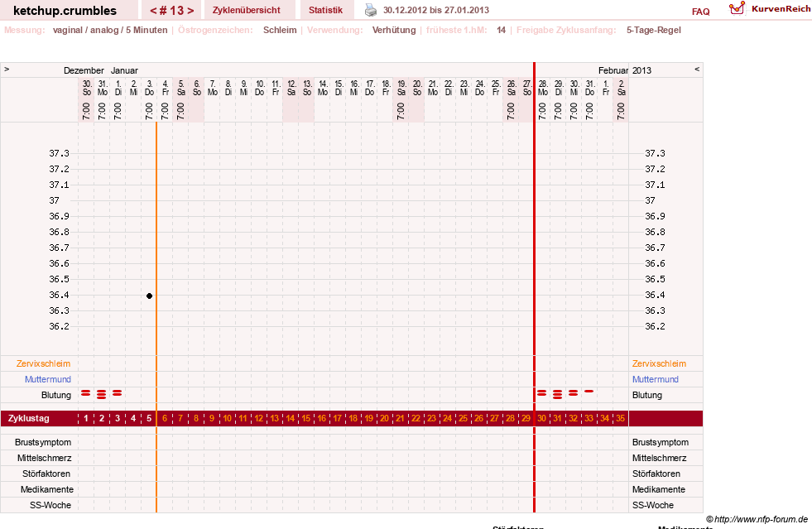Click the right '<' chart scroll arrow
812x529 pixels.
(x=696, y=69)
